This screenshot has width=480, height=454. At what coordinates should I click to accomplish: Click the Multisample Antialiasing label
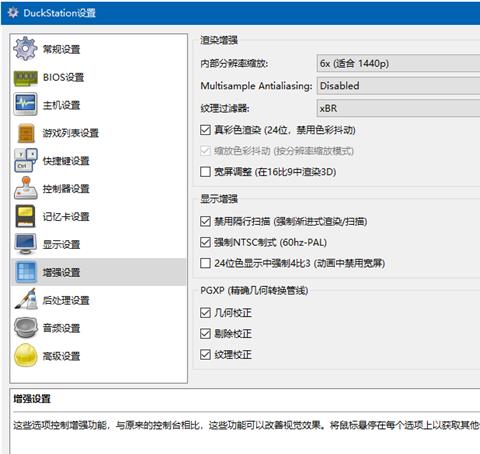[x=256, y=86]
